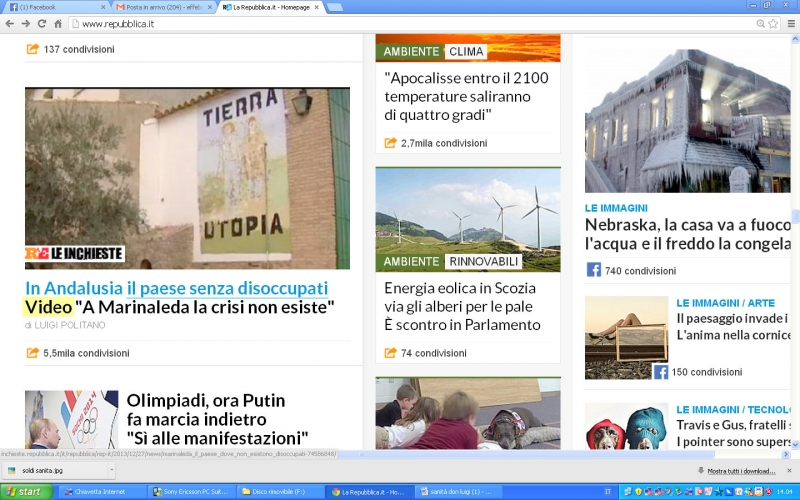
Task: Open Disco rimovibile (F:) taskbar window
Action: click(281, 492)
